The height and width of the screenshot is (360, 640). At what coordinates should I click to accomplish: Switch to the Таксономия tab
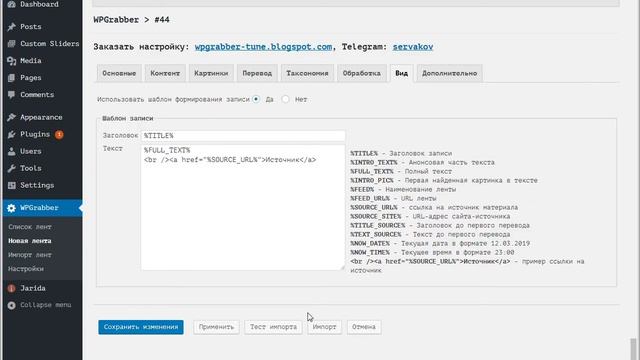click(x=307, y=73)
